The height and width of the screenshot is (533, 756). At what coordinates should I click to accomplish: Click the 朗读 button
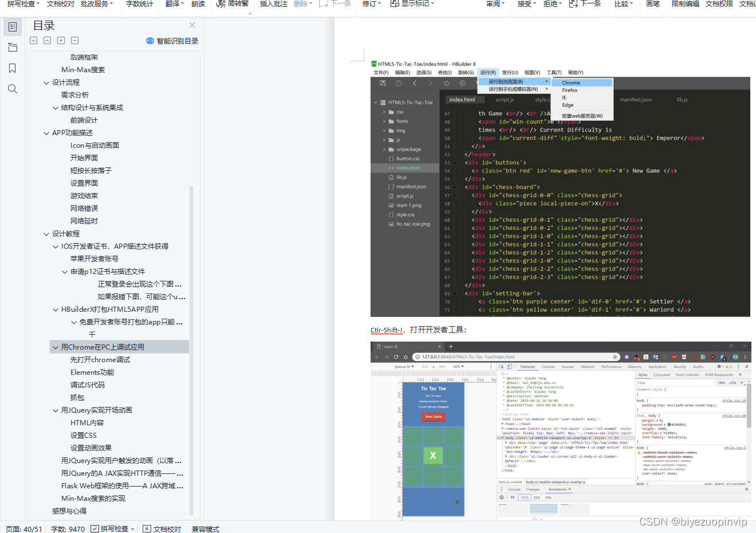(198, 3)
